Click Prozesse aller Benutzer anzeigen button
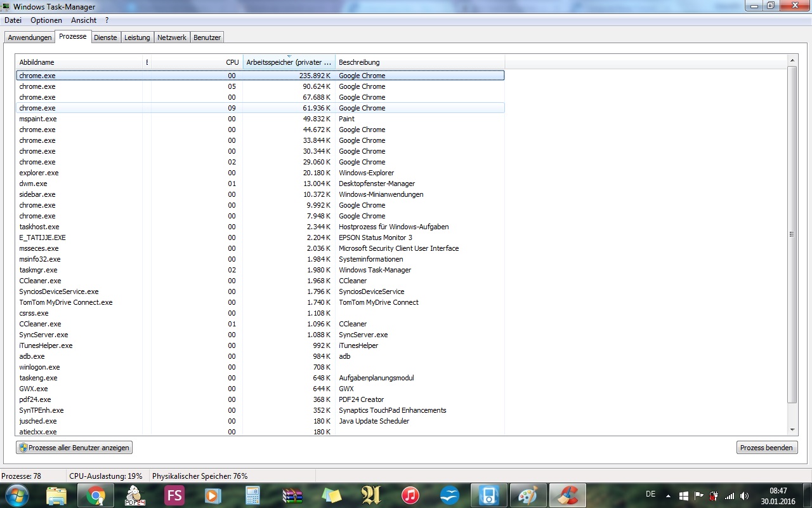The height and width of the screenshot is (508, 812). click(74, 448)
